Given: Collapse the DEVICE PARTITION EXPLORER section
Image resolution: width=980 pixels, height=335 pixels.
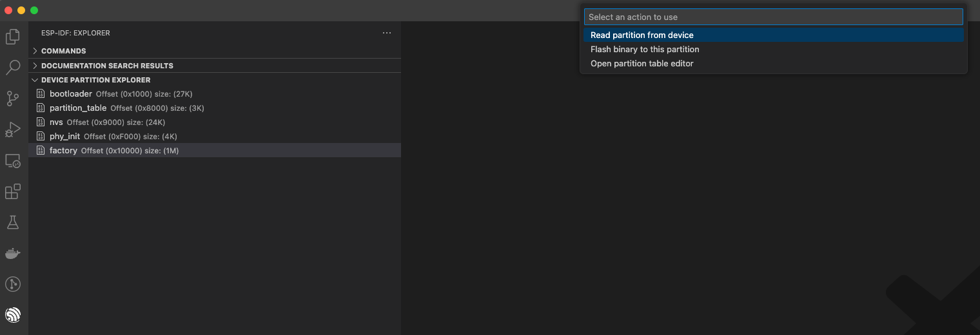Looking at the screenshot, I should pyautogui.click(x=215, y=80).
